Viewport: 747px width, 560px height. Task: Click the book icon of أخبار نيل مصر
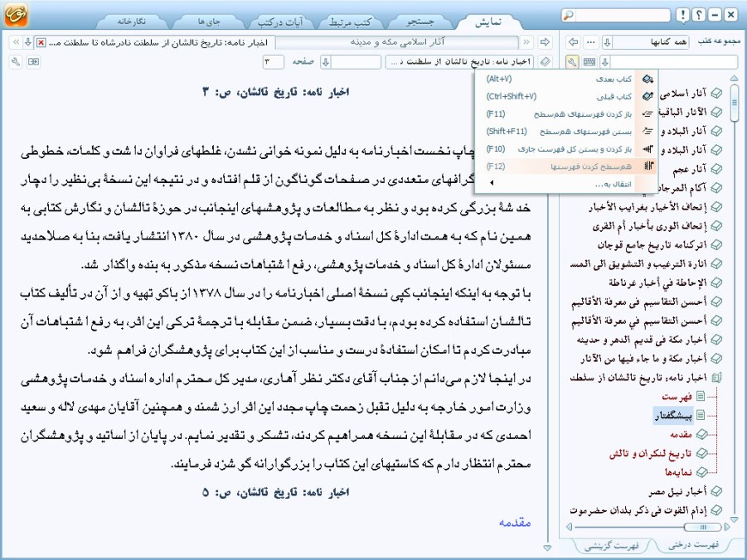pos(715,491)
